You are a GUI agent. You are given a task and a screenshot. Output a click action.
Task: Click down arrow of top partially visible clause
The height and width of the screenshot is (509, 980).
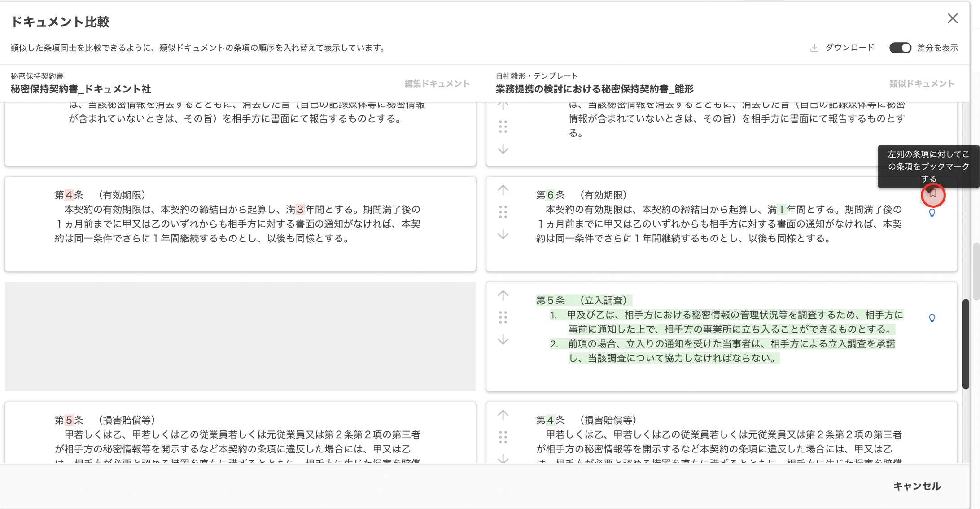point(503,149)
